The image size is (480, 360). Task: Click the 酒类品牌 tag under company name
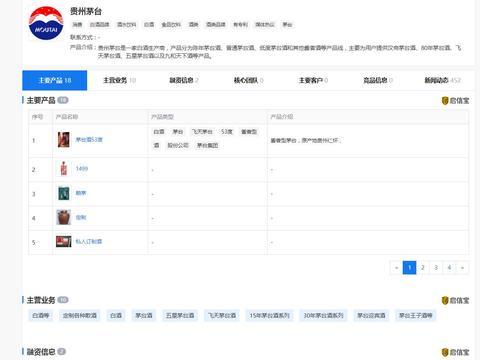tap(216, 25)
